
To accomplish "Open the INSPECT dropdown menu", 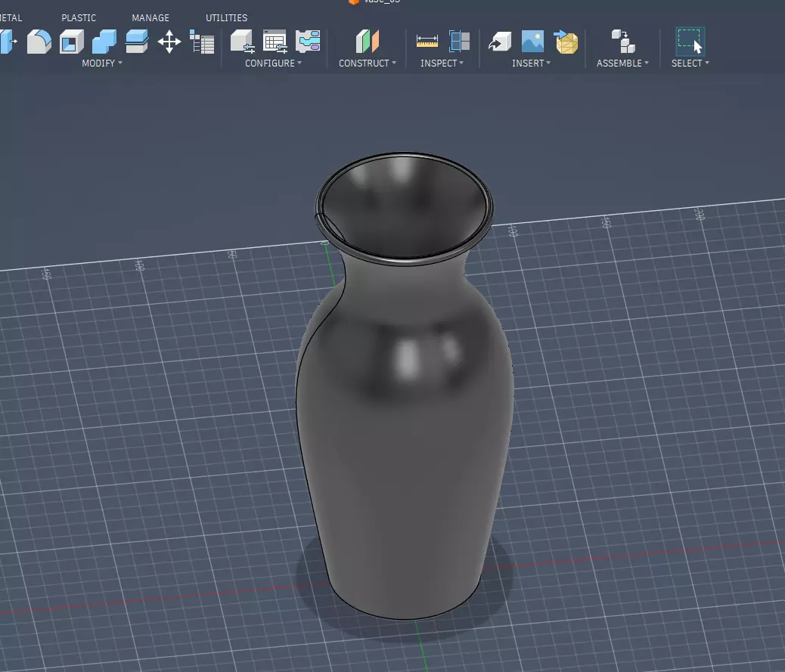I will 442,63.
